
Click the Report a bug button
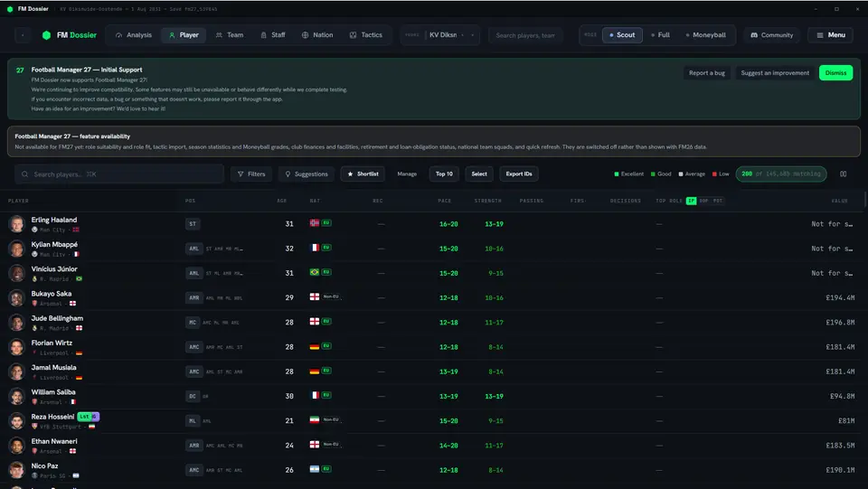coord(706,73)
